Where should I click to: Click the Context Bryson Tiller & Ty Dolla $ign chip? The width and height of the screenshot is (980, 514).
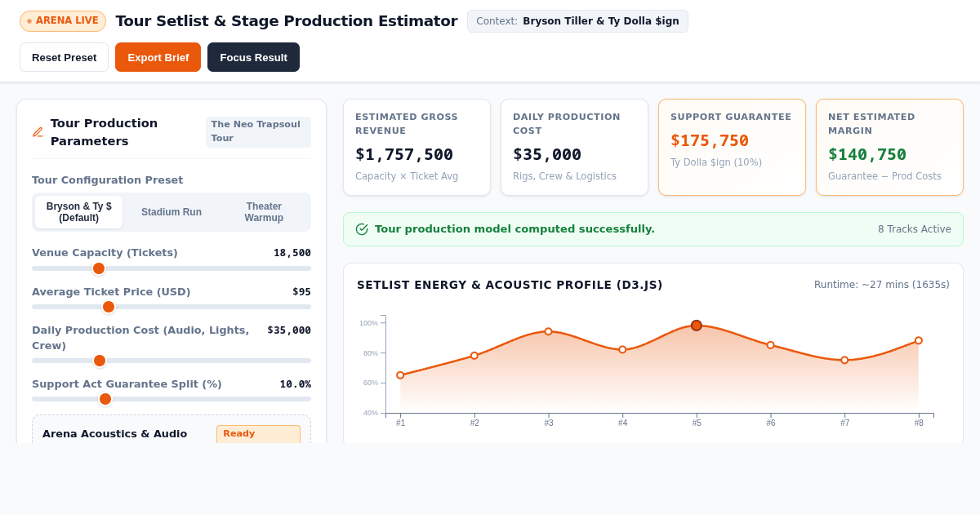tap(577, 21)
